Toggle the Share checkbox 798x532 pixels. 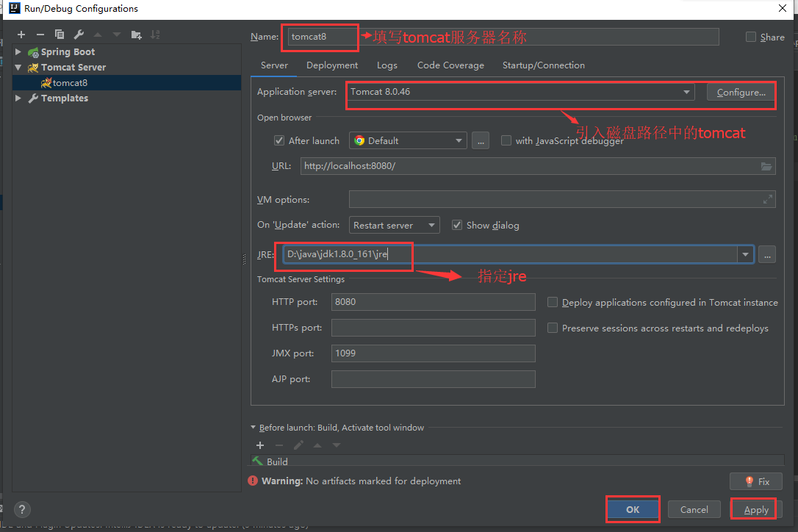(751, 37)
